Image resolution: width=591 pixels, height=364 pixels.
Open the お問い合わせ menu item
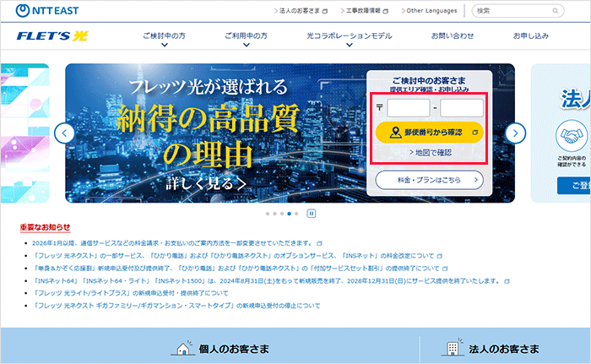pyautogui.click(x=453, y=35)
